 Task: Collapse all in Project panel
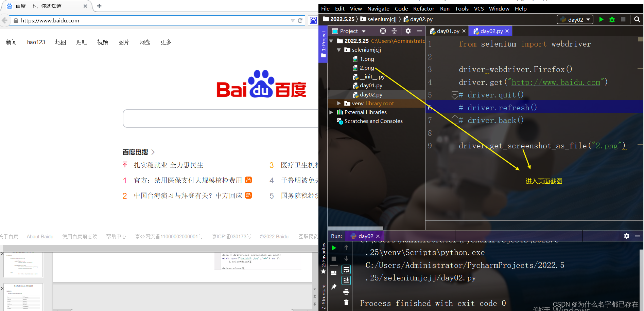click(x=394, y=31)
